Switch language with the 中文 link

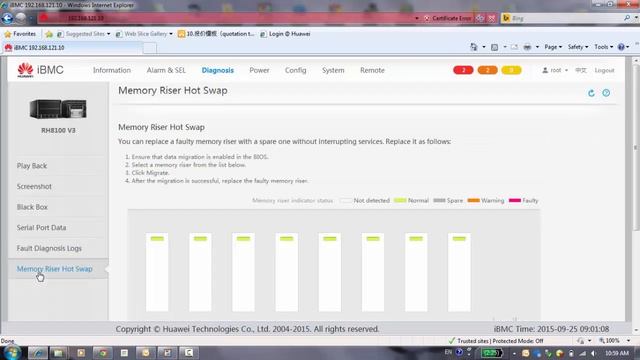[581, 70]
